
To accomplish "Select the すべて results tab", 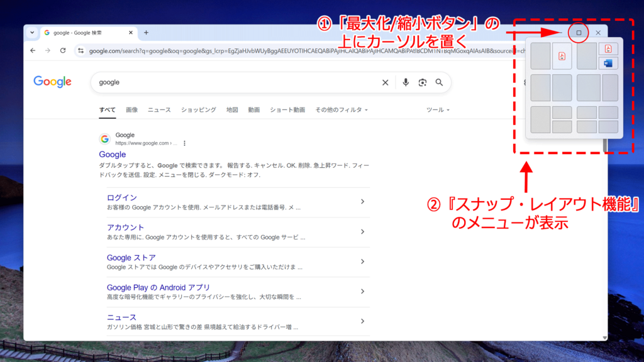I will click(x=107, y=110).
